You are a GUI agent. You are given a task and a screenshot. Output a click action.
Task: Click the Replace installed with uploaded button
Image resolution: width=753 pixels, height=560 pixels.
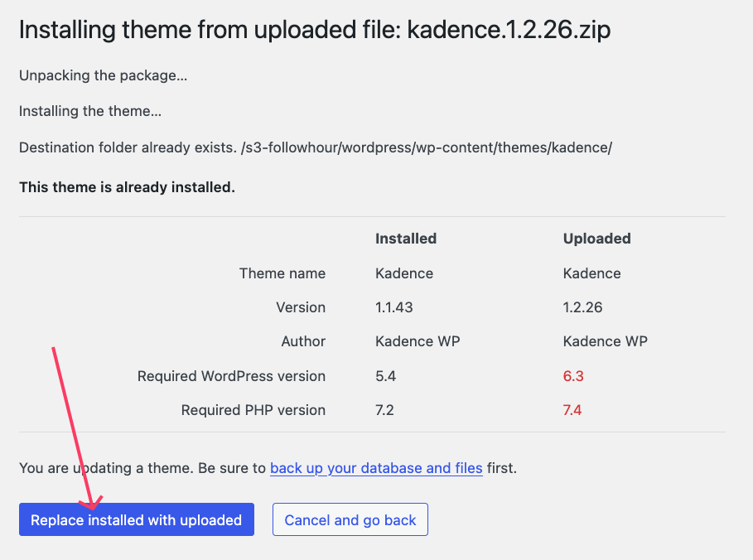(136, 519)
